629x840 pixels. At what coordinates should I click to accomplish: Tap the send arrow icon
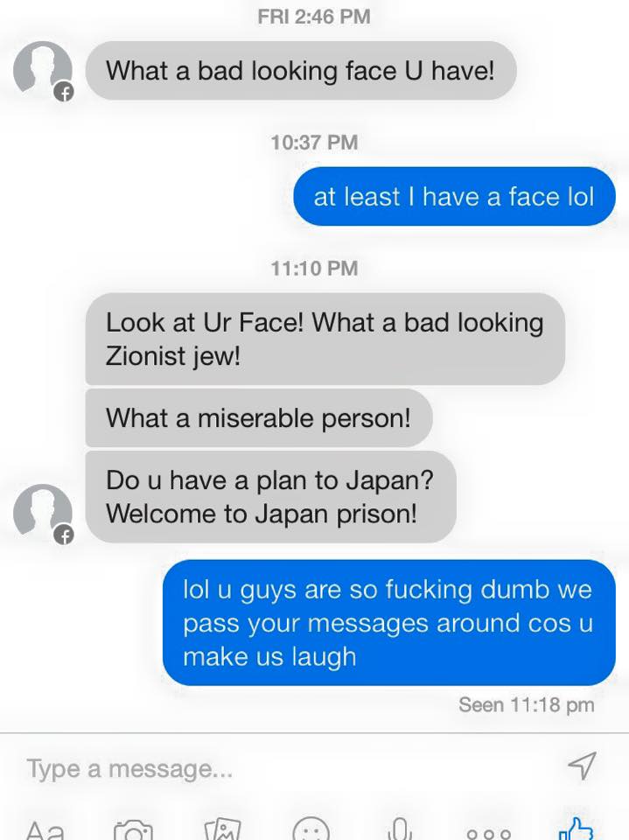[582, 765]
